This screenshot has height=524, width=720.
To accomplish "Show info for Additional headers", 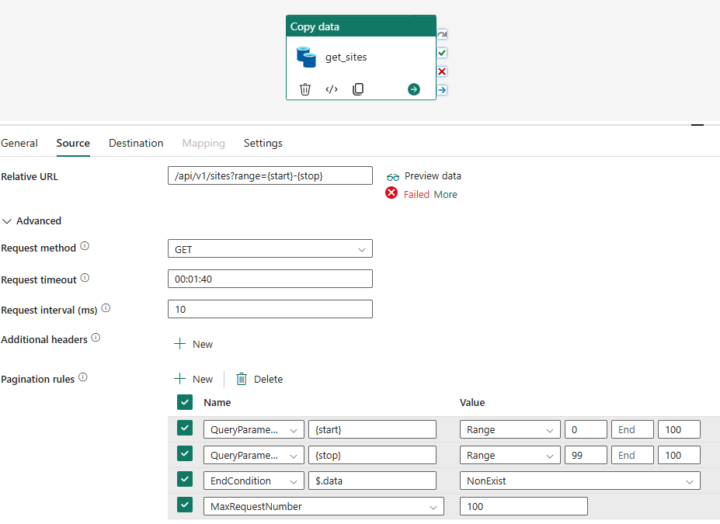I will pyautogui.click(x=96, y=338).
